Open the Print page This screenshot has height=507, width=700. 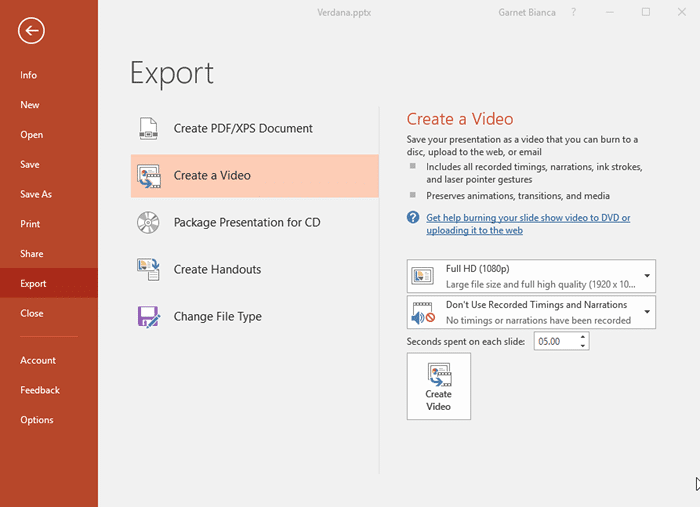pyautogui.click(x=30, y=224)
